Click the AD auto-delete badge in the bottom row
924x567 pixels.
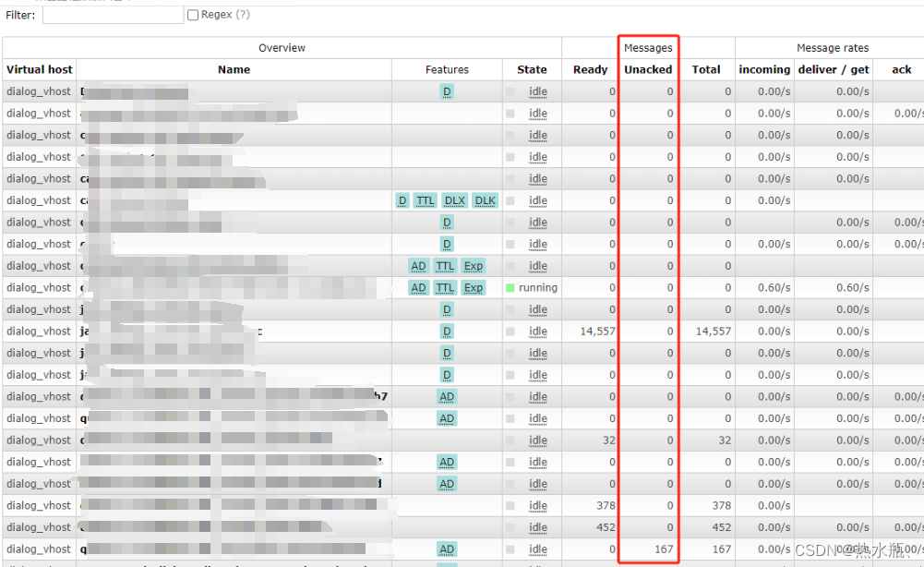[447, 549]
